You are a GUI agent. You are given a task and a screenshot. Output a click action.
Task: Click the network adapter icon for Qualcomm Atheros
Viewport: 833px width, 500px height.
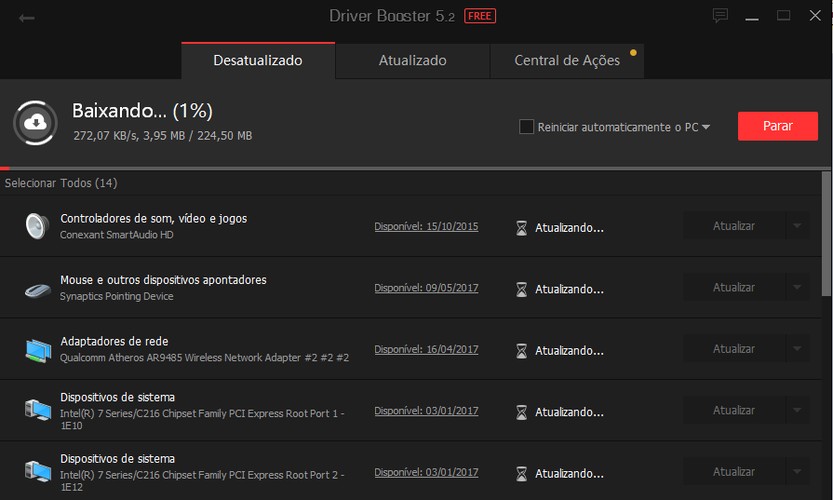[38, 351]
